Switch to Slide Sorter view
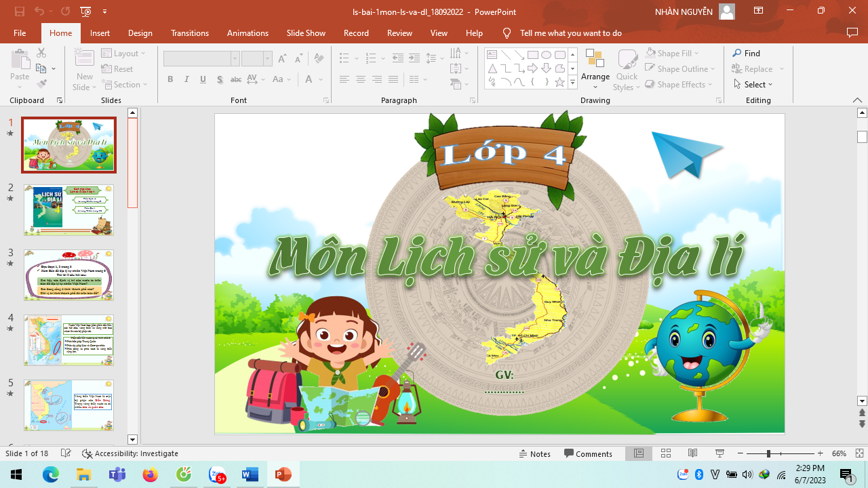Viewport: 868px width, 488px height. [x=666, y=453]
